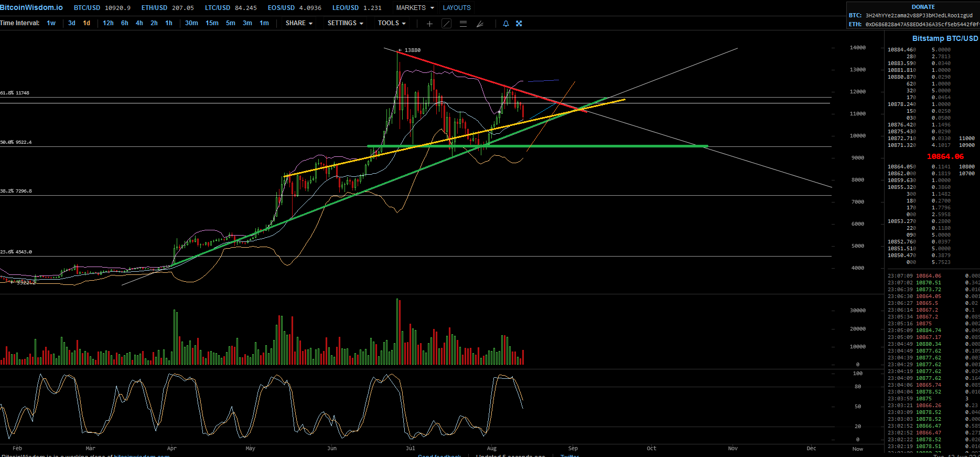Click the current price 10864.06
This screenshot has width=980, height=457.
pos(945,156)
